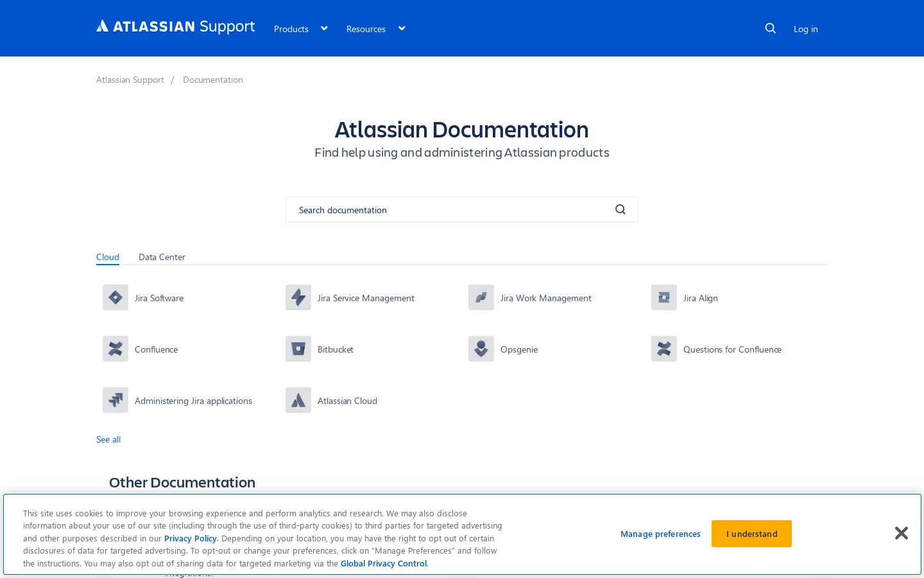Click the Jira Service Management lightning icon
The image size is (924, 578).
click(x=298, y=297)
